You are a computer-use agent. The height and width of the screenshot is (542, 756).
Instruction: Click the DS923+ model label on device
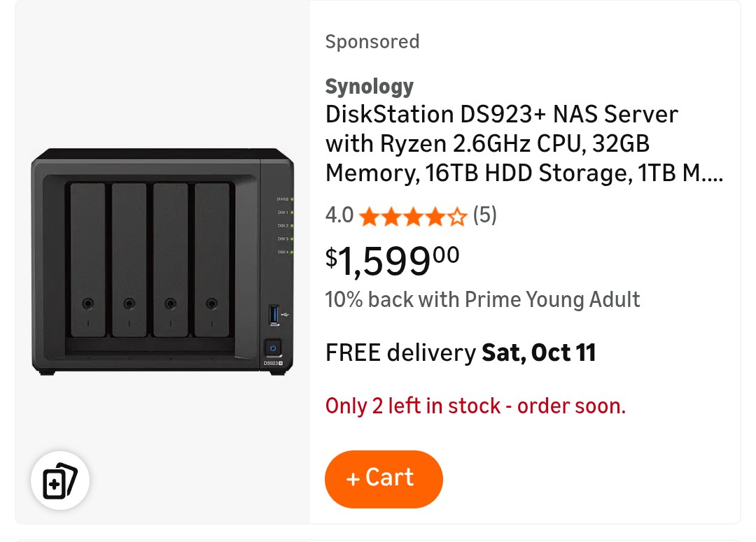pyautogui.click(x=272, y=364)
